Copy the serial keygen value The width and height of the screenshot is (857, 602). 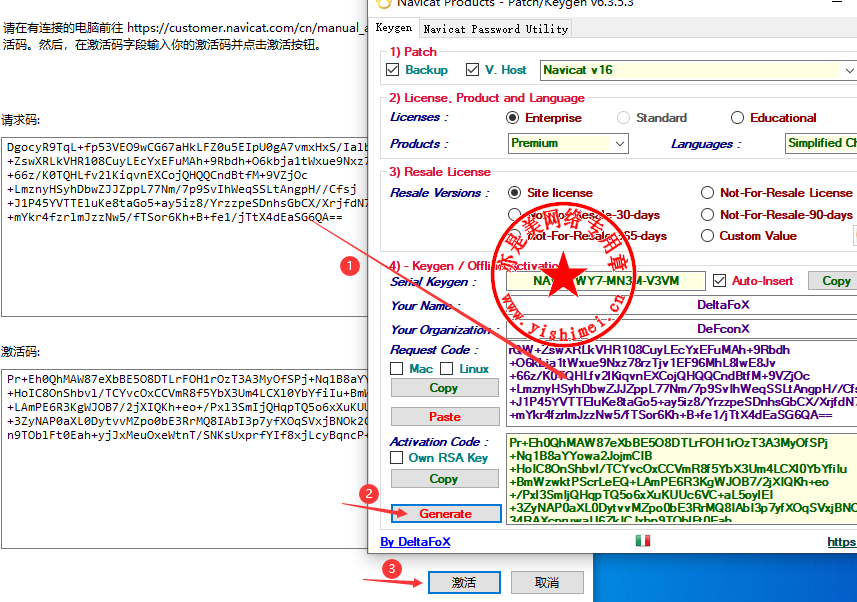[x=832, y=280]
